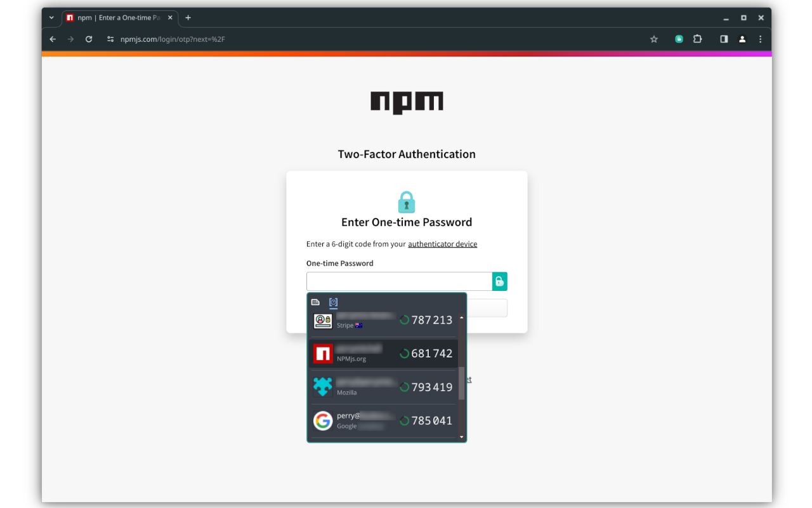
Task: Click the "Two-Factor Authentication" heading
Action: click(407, 154)
